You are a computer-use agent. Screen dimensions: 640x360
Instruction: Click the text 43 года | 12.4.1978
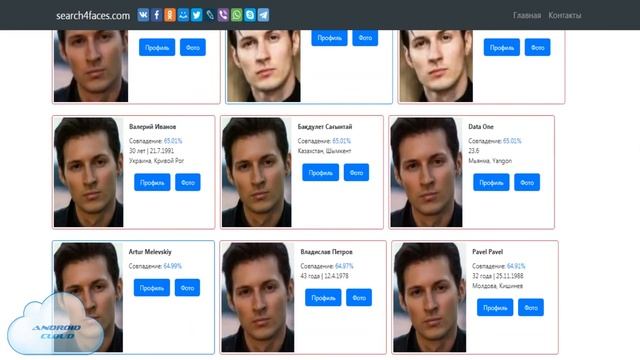click(325, 276)
